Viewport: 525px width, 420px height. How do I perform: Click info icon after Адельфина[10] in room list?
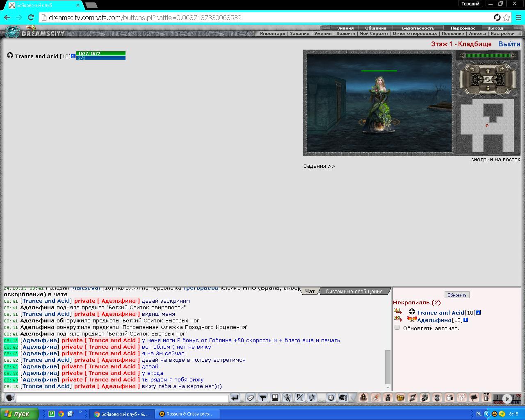pos(466,320)
